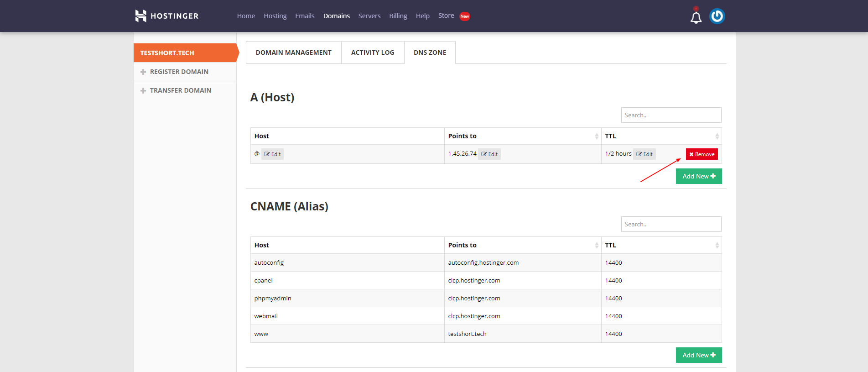Sort CNAME table by TTL
The width and height of the screenshot is (868, 372).
[717, 246]
